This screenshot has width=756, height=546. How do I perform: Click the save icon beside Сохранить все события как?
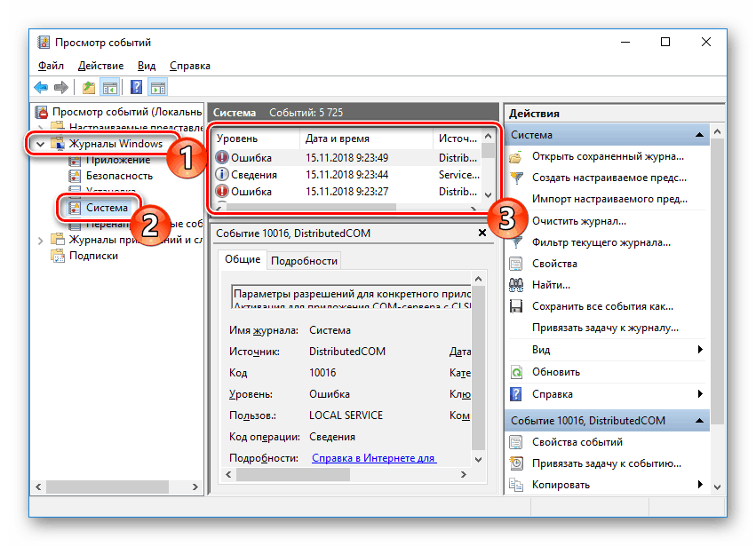[x=516, y=305]
